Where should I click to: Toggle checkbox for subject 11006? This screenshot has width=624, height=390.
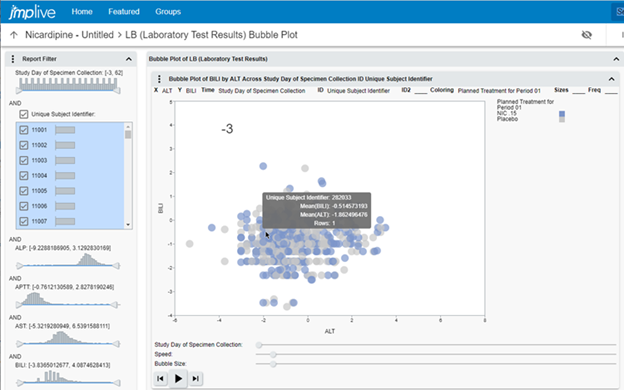point(24,206)
